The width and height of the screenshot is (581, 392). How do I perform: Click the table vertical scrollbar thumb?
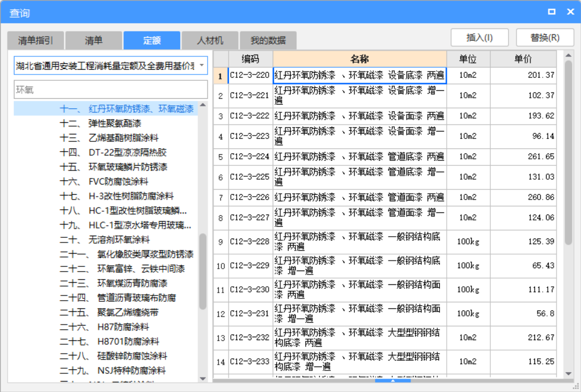(x=568, y=152)
